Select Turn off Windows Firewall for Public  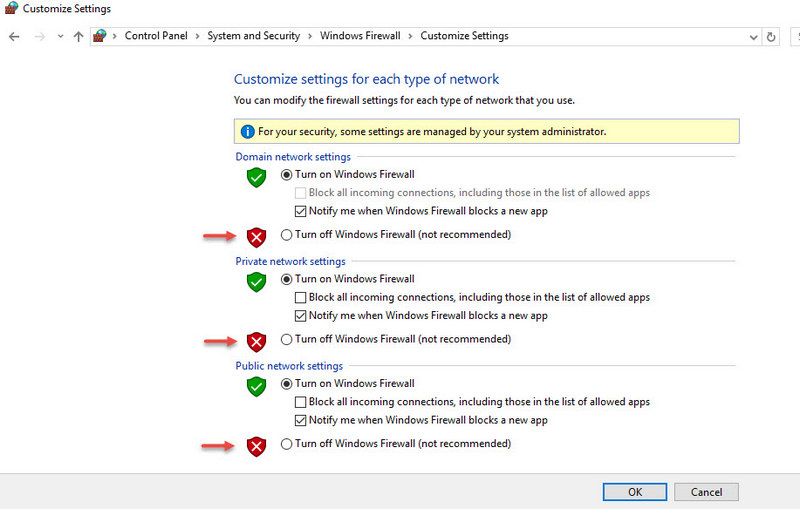coord(287,444)
